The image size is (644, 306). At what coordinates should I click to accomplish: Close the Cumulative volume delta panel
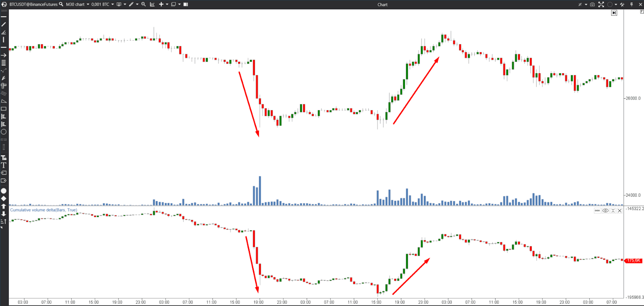[x=620, y=211]
